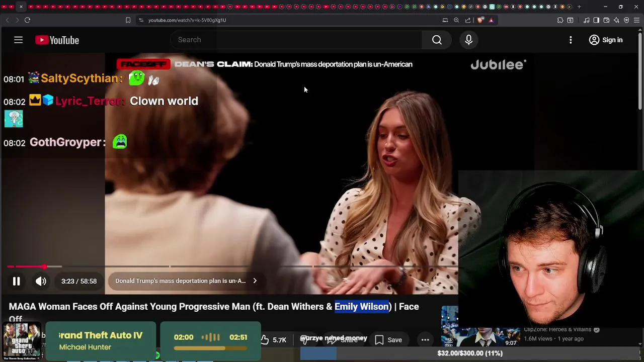This screenshot has height=362, width=644.
Task: Click the Grand Theft Auto IV album art
Action: pyautogui.click(x=22, y=341)
